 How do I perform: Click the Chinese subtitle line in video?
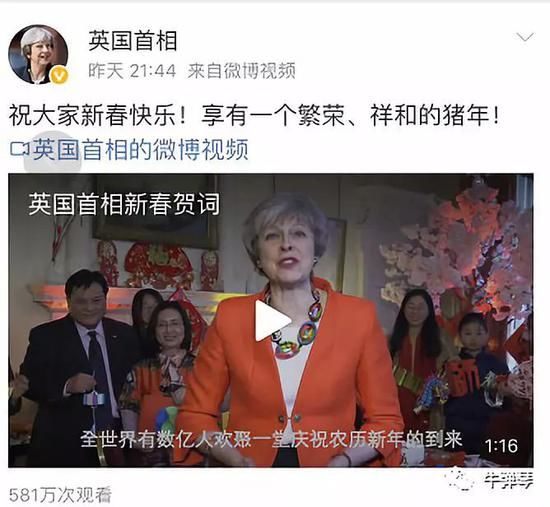point(271,439)
